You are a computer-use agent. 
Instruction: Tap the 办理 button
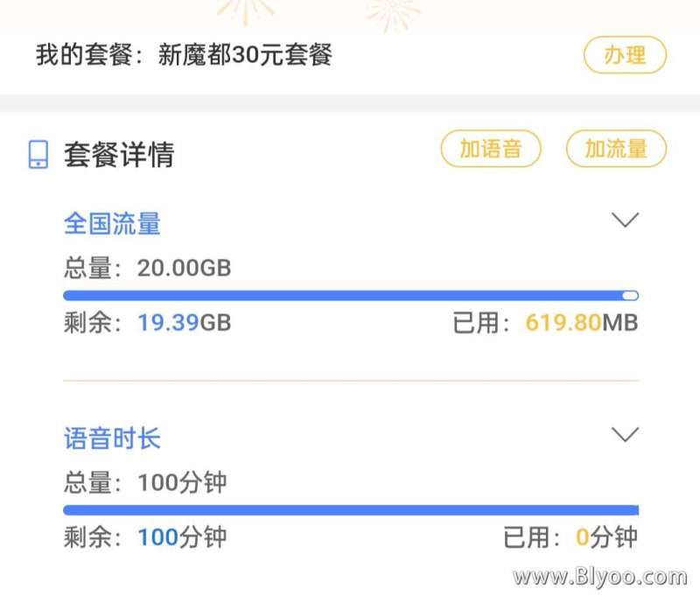[x=625, y=55]
